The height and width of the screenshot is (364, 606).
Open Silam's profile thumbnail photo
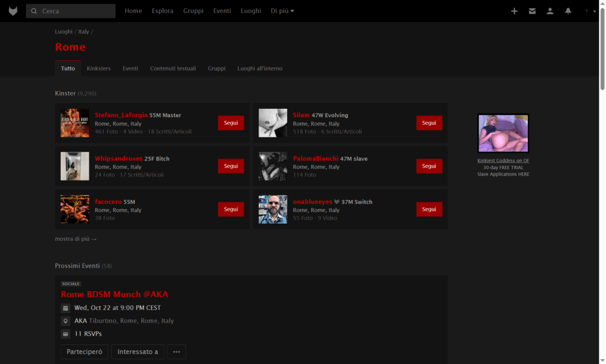click(273, 123)
